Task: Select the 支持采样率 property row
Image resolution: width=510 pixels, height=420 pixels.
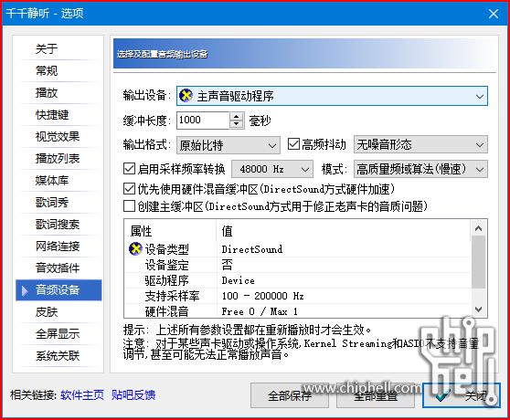Action: click(298, 296)
